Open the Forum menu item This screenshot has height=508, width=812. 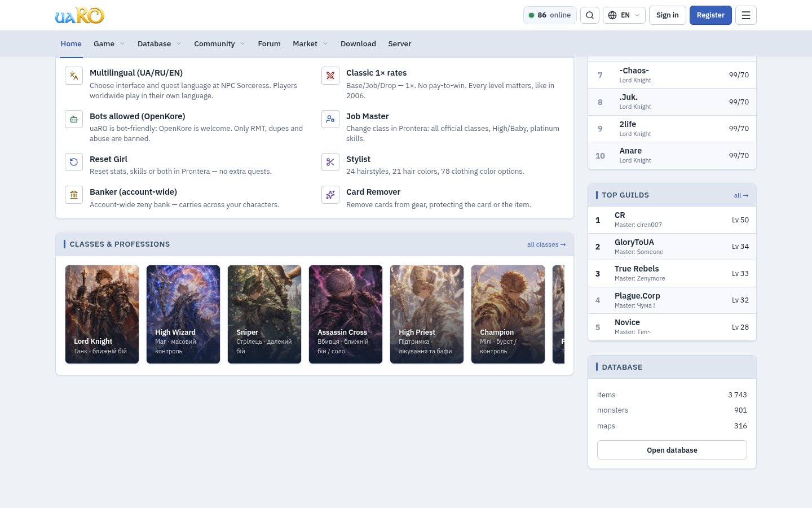(x=269, y=43)
